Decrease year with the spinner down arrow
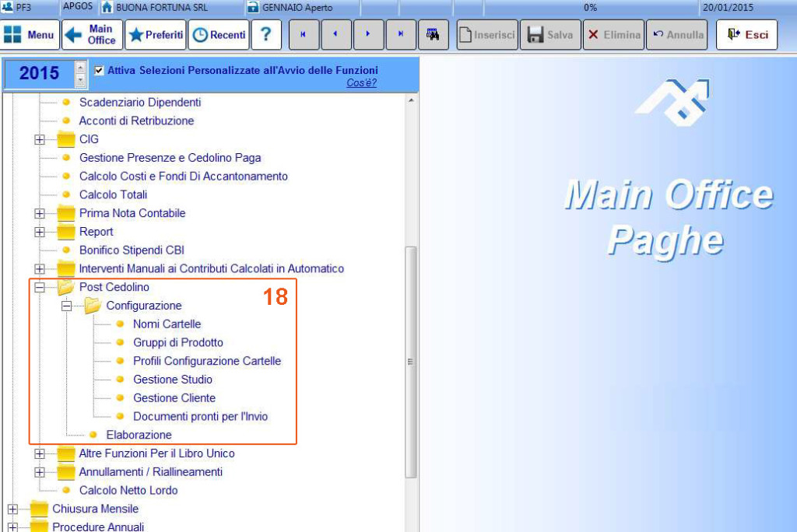 pyautogui.click(x=80, y=80)
